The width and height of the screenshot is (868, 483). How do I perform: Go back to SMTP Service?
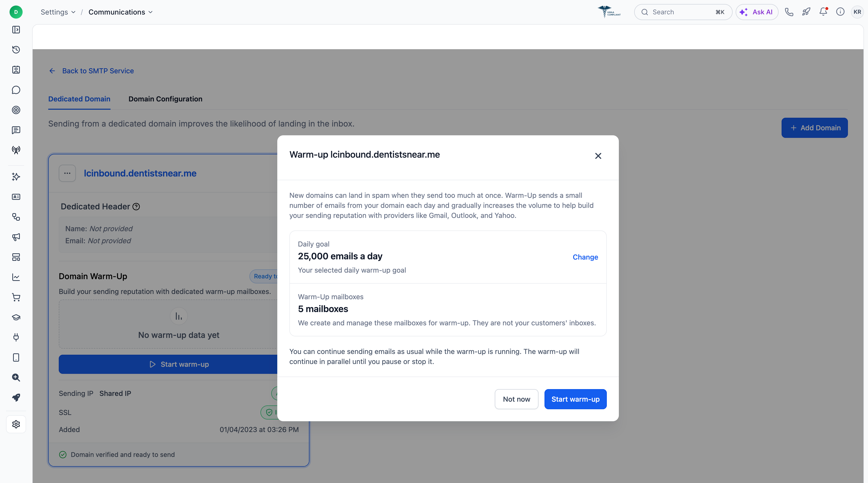coord(91,71)
